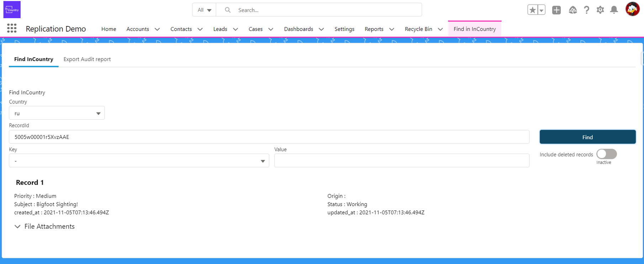Expand the Recycle Bin tab dropdown chevron

click(440, 29)
